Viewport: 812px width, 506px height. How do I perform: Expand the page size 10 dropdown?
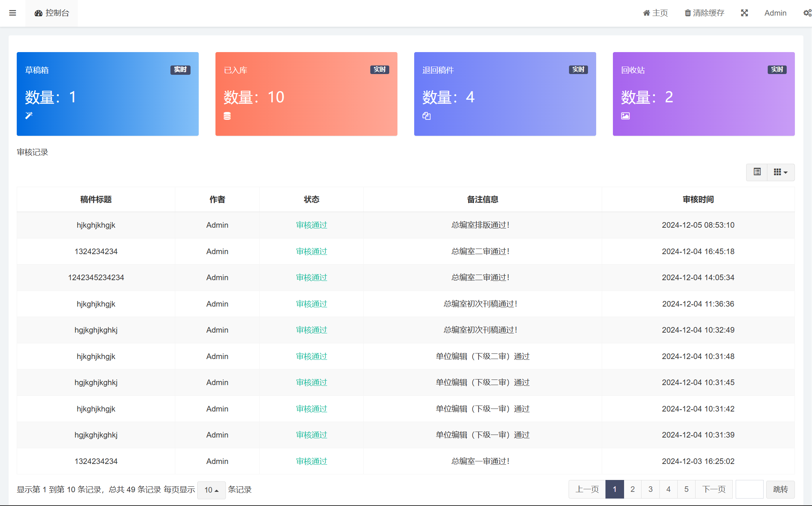pyautogui.click(x=211, y=490)
